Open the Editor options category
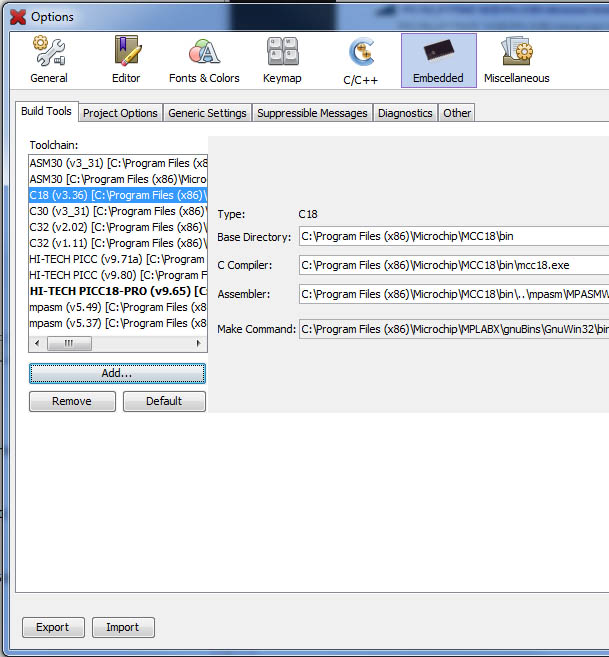This screenshot has height=657, width=609. pos(126,60)
